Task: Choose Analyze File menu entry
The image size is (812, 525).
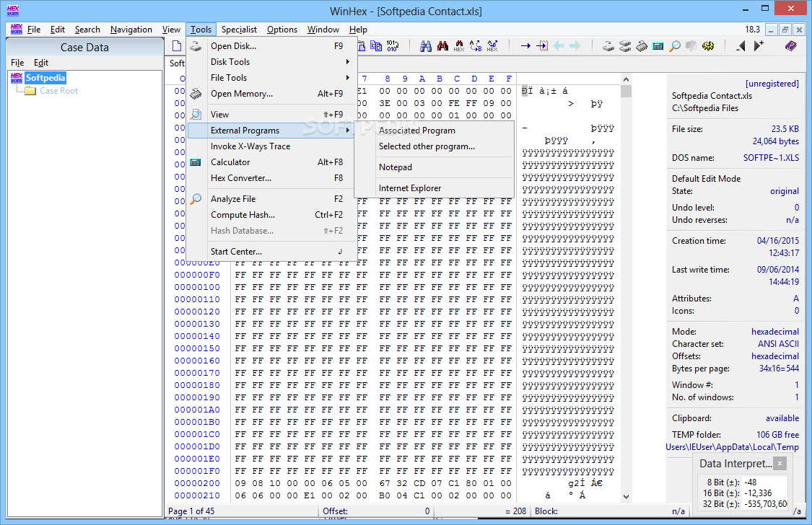Action: (x=271, y=198)
